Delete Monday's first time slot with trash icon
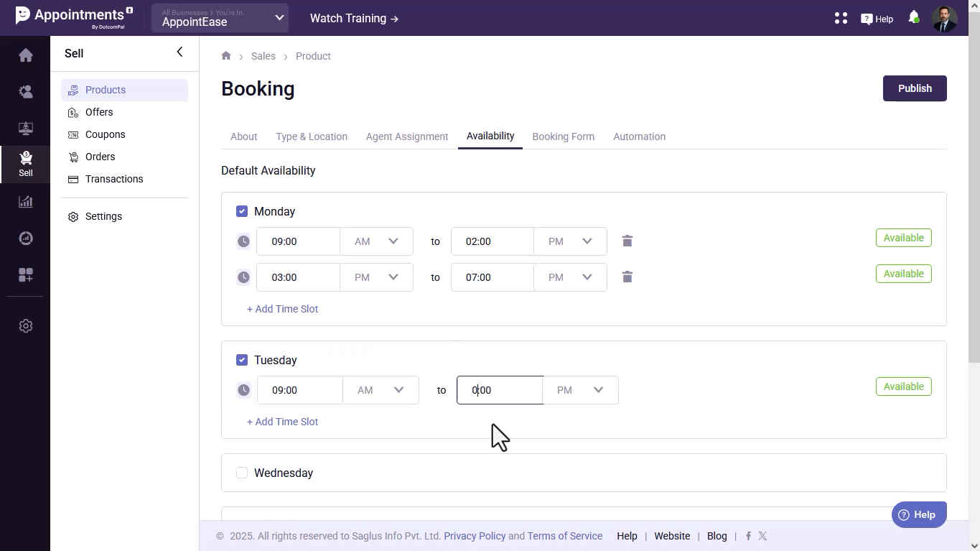980x551 pixels. click(627, 241)
